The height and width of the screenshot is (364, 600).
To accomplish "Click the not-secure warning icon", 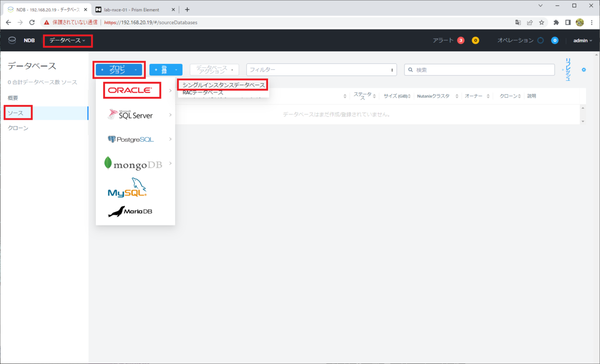I will tap(47, 22).
